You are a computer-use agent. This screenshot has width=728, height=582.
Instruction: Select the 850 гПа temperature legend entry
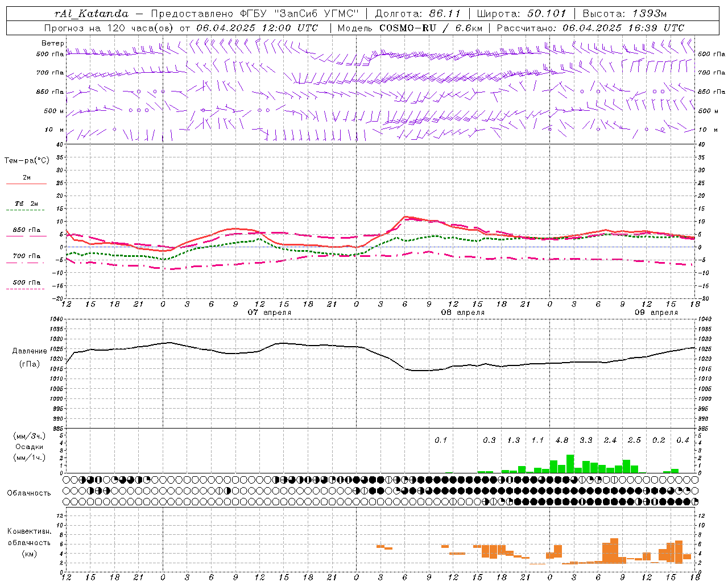pos(27,230)
